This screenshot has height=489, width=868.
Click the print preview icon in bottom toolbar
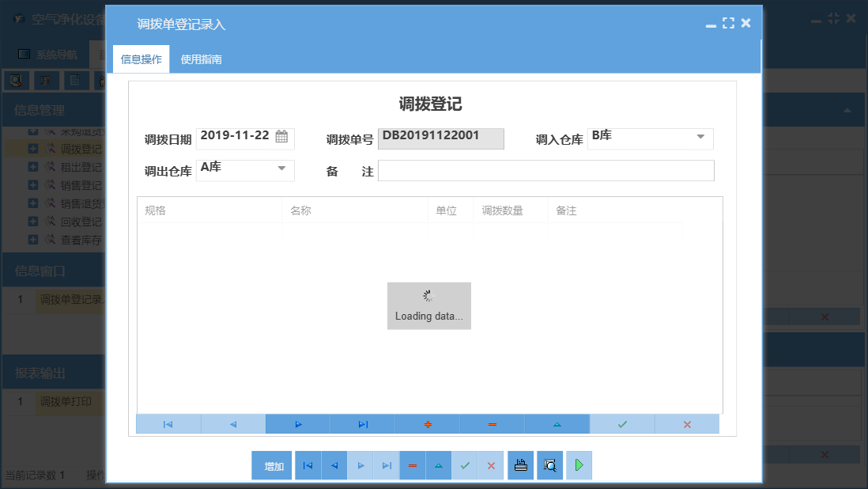tap(549, 465)
